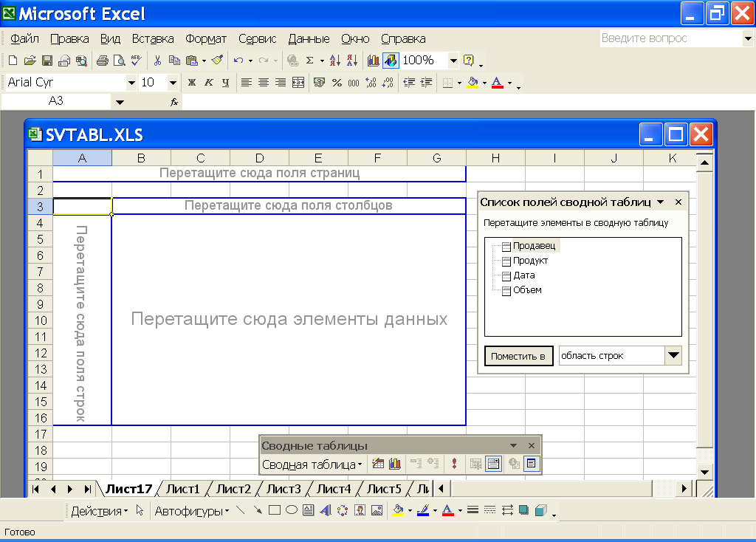Select the Format Painter brush icon
The image size is (756, 542).
[x=218, y=61]
